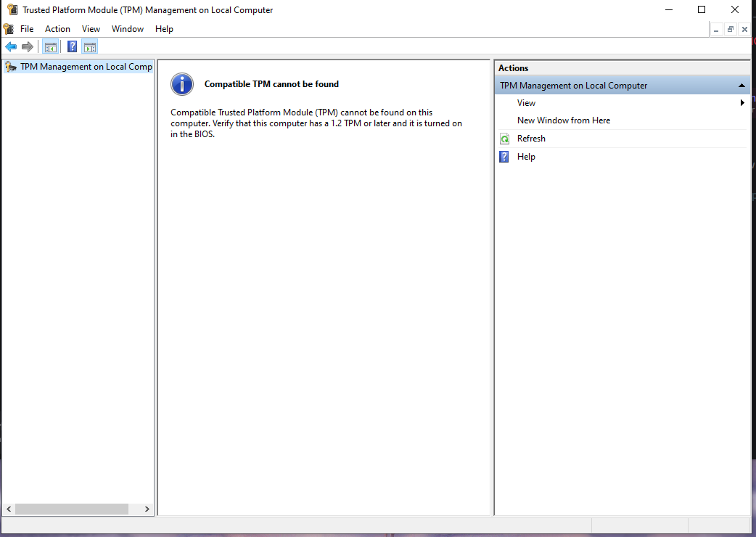Image resolution: width=756 pixels, height=537 pixels.
Task: Restore the inner MDI child window
Action: coord(731,30)
